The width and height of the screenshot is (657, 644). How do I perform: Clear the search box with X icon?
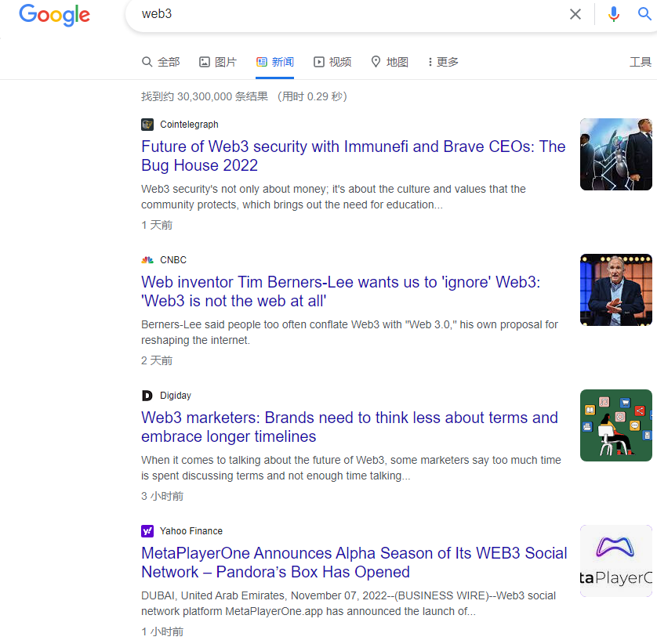pos(575,14)
